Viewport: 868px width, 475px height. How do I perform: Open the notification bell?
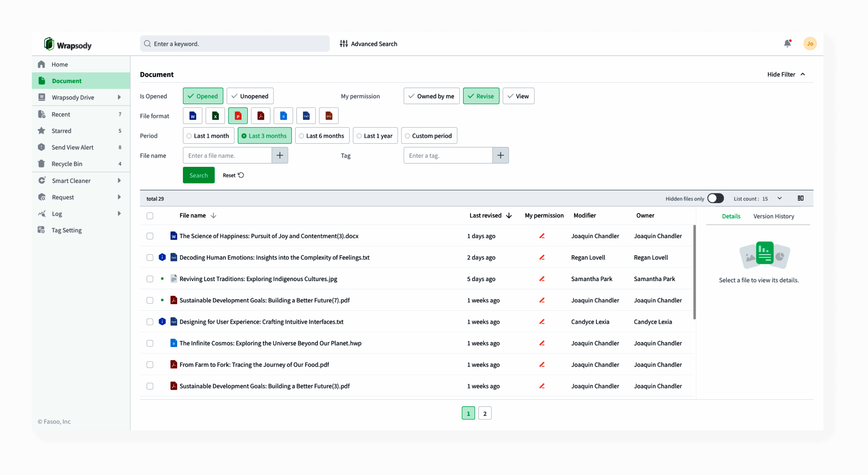tap(787, 43)
